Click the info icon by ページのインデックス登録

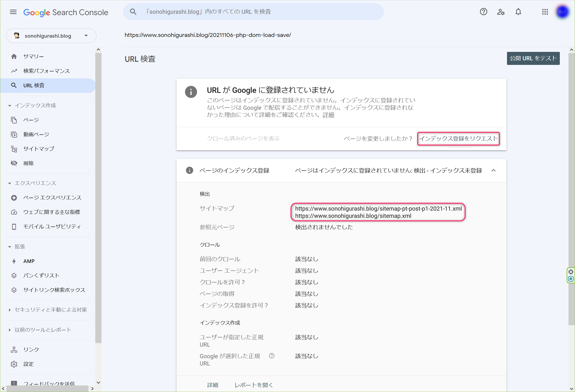pyautogui.click(x=189, y=170)
